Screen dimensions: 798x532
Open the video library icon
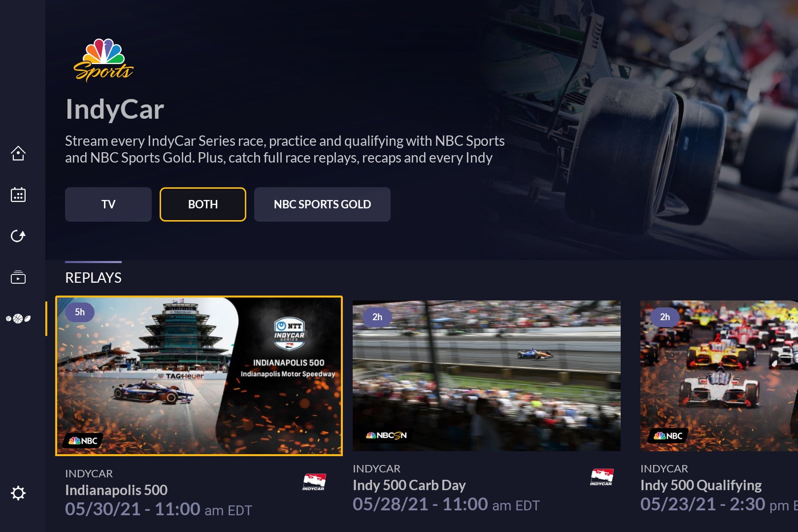18,277
